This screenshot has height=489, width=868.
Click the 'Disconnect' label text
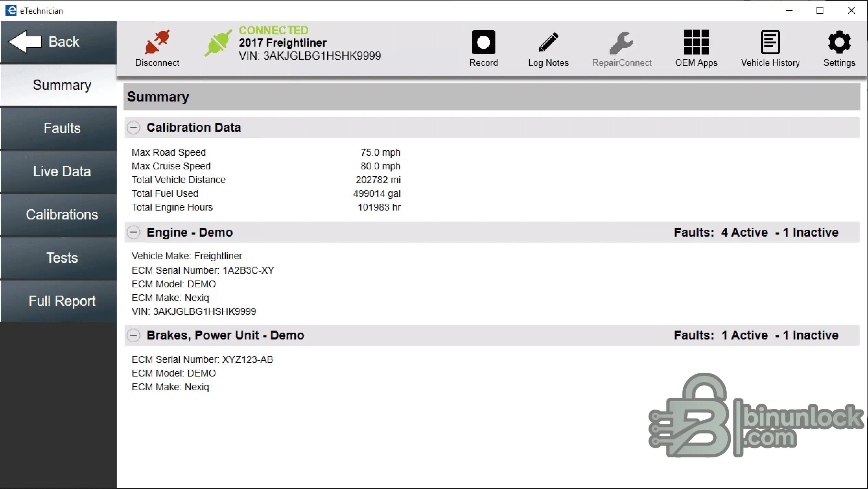pyautogui.click(x=157, y=63)
